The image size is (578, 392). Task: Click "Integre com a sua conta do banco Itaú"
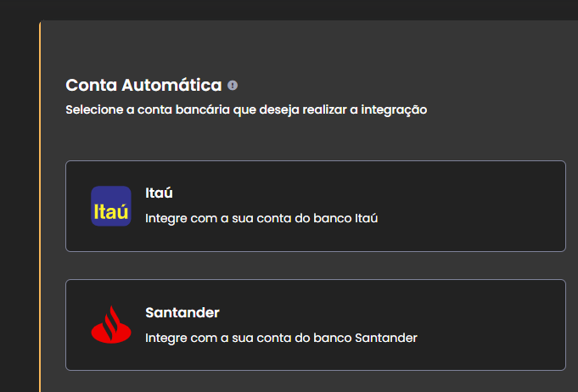[x=261, y=218]
